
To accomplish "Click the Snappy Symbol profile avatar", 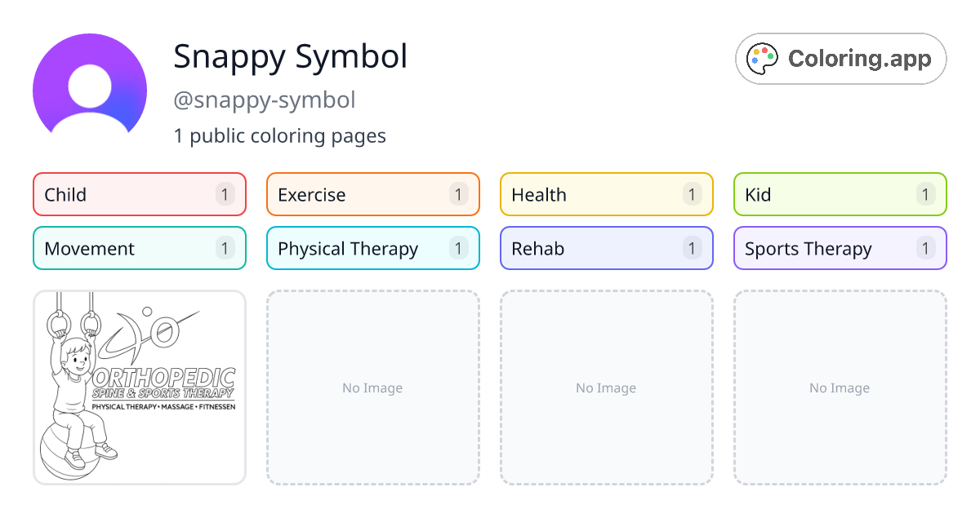I will click(89, 85).
